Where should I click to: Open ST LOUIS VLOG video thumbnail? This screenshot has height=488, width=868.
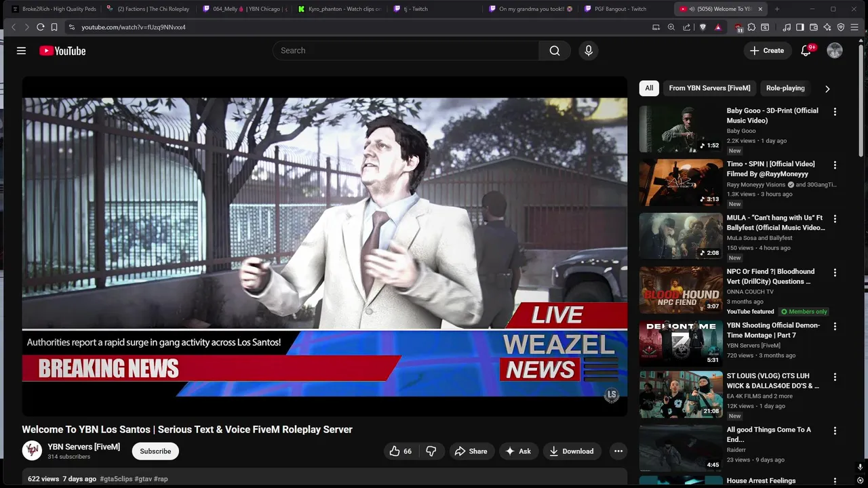[681, 394]
